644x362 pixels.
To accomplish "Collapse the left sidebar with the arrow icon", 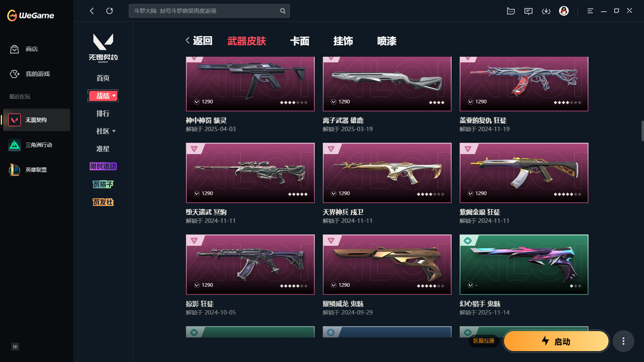I will [x=15, y=347].
